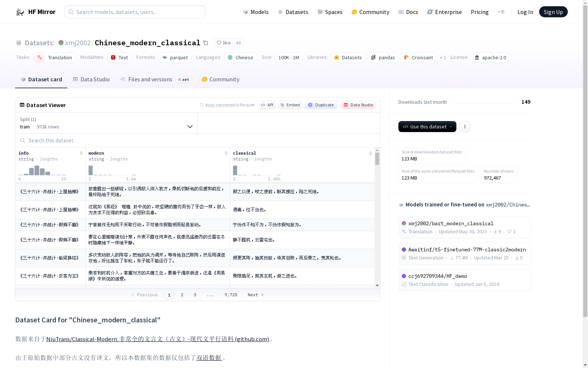The width and height of the screenshot is (588, 368).
Task: Sort the info column
Action: pos(81,153)
